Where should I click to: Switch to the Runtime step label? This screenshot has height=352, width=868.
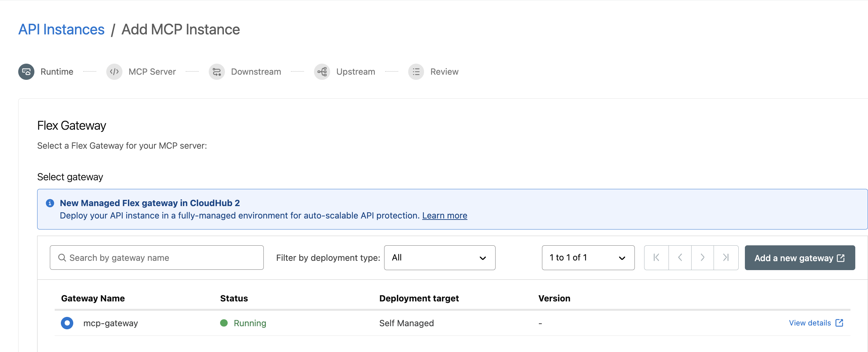[x=57, y=72]
